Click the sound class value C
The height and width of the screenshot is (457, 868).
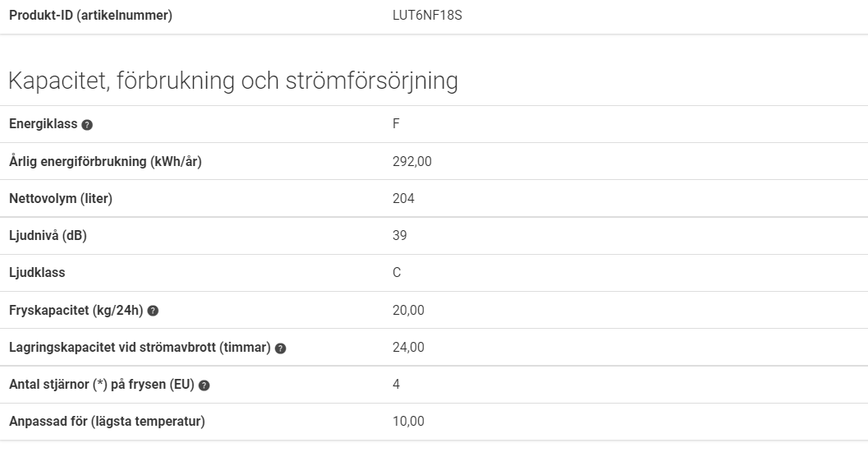[x=397, y=273]
